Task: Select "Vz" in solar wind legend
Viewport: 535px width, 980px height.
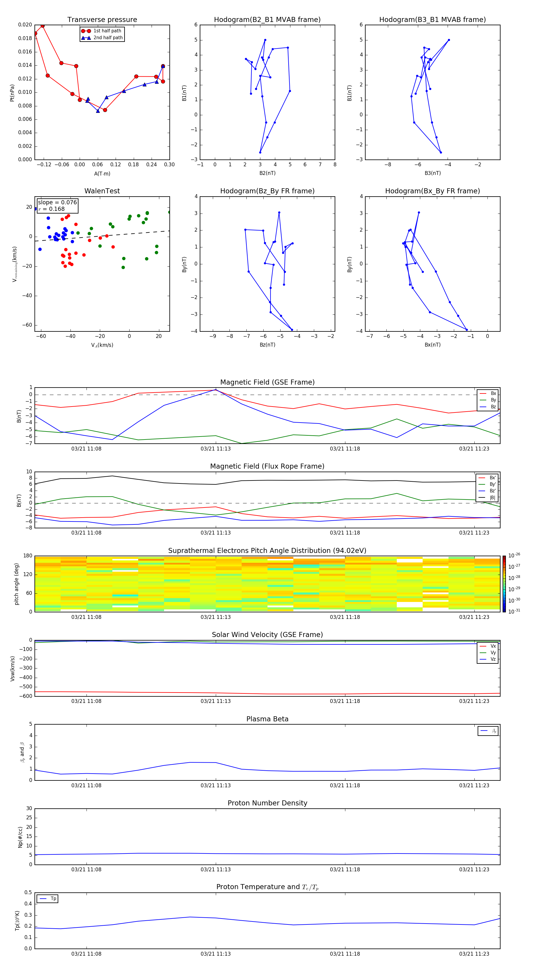Action: [488, 659]
